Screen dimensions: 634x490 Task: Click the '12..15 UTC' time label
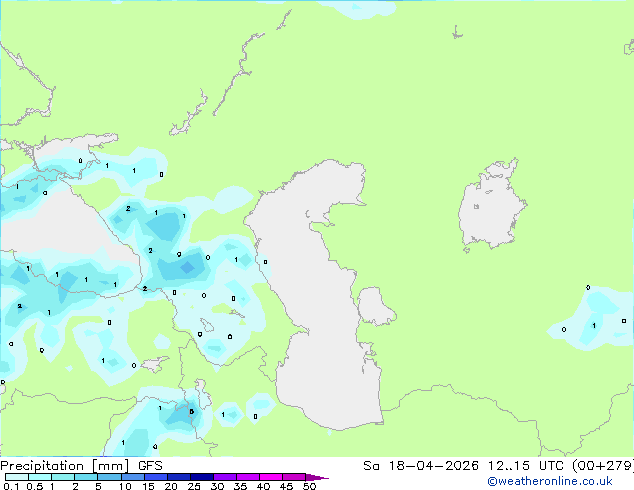tap(528, 466)
